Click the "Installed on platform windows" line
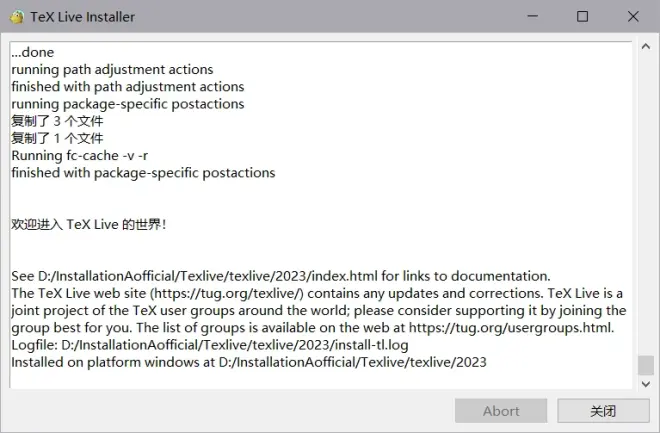The height and width of the screenshot is (433, 660). coord(249,362)
